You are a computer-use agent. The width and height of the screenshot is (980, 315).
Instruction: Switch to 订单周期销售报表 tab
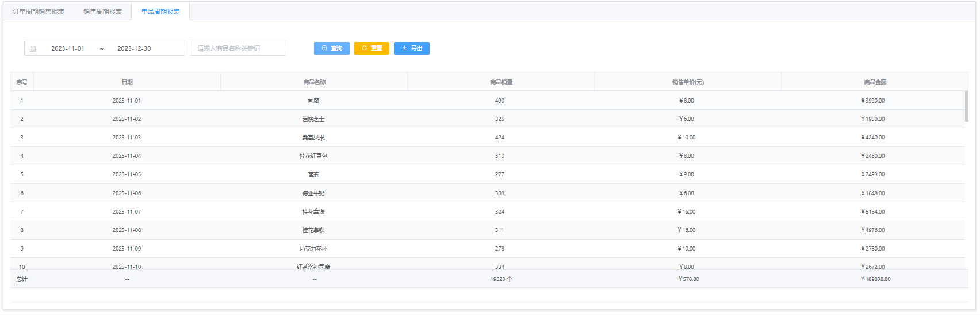tap(39, 12)
